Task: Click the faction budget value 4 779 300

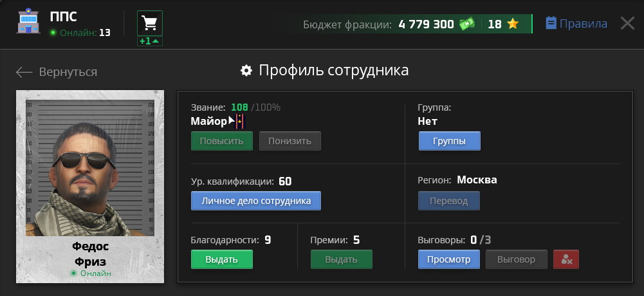Action: pos(426,24)
